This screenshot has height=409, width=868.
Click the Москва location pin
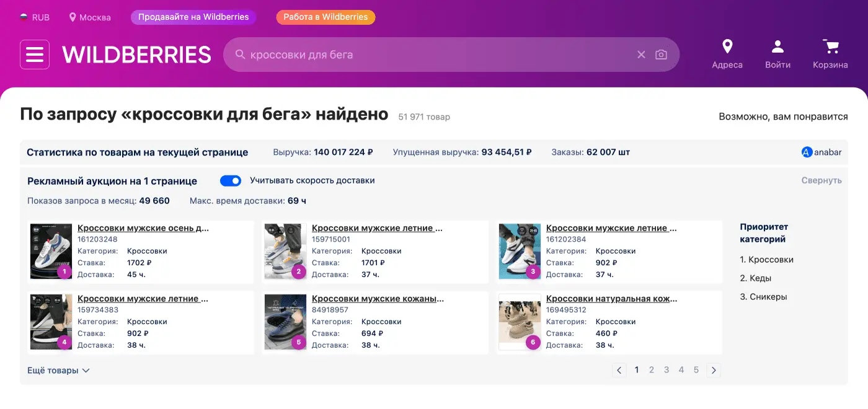73,17
